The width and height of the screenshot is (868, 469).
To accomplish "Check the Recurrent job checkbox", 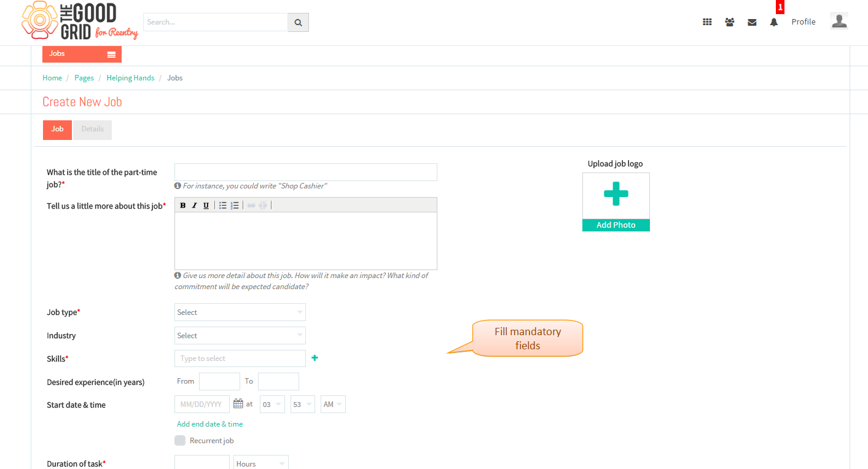I will (x=180, y=440).
